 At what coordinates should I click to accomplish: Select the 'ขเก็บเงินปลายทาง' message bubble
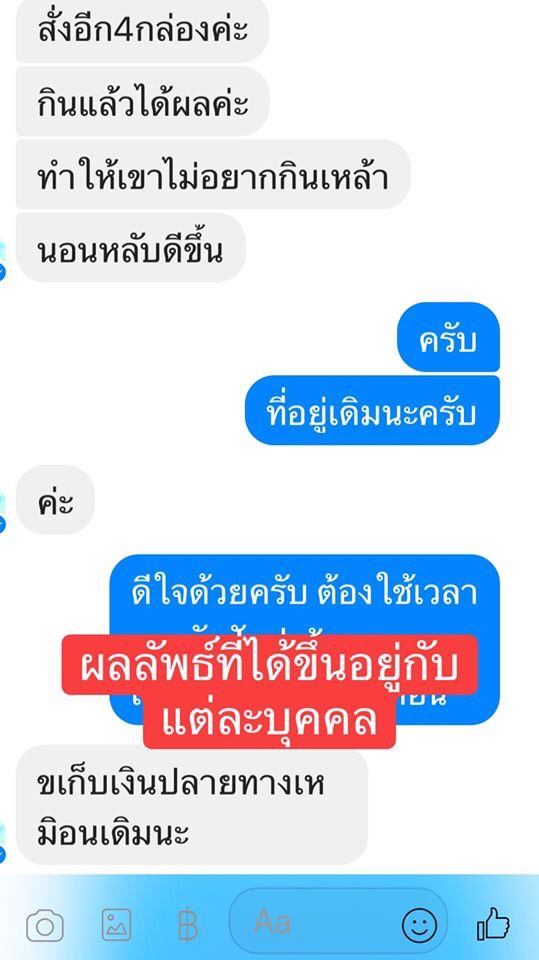point(192,808)
